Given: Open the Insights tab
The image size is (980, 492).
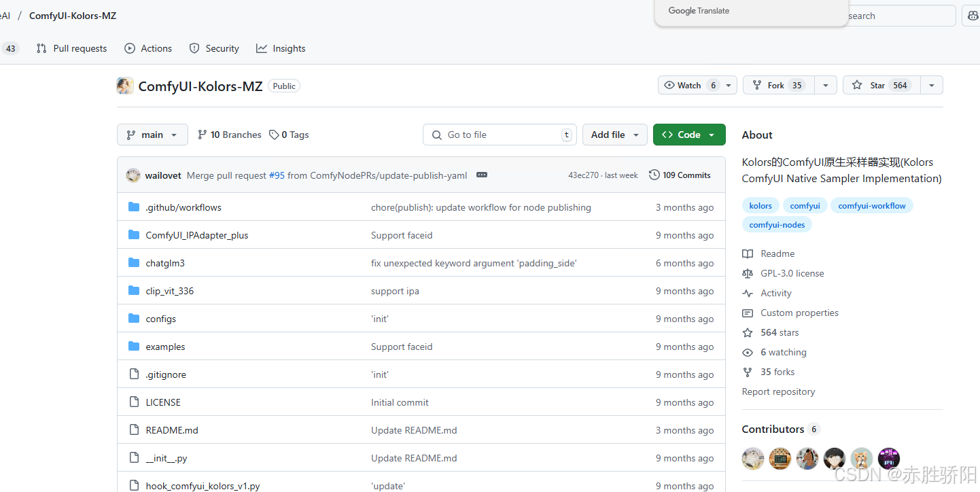Looking at the screenshot, I should 281,48.
